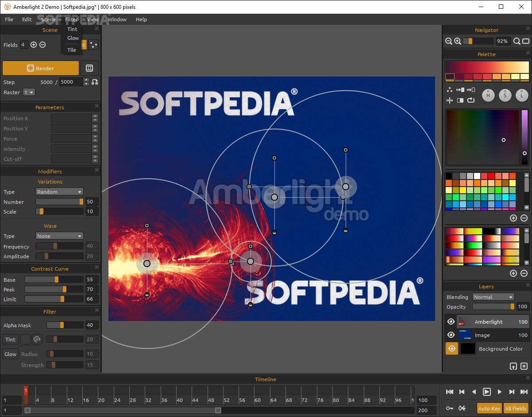This screenshot has width=532, height=417.
Task: Randomize the palette with three-dots icon
Action: tap(450, 90)
